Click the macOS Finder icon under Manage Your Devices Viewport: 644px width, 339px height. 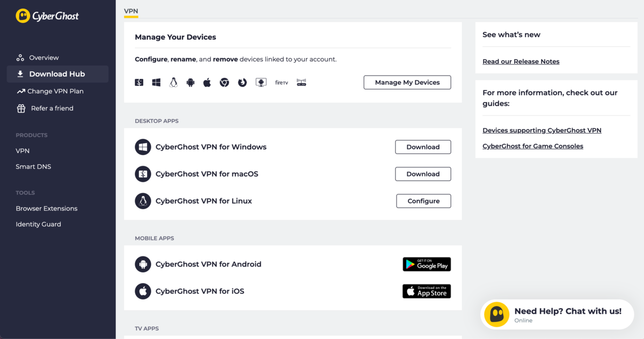pyautogui.click(x=139, y=83)
